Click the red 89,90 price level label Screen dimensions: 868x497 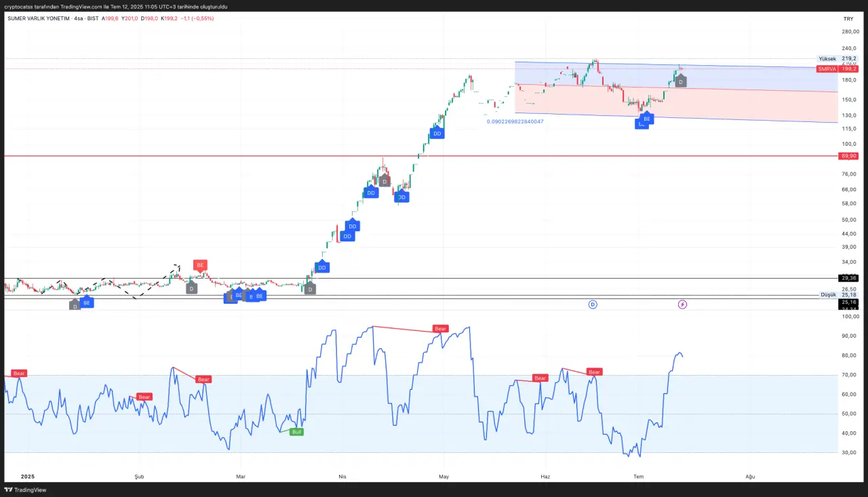(848, 156)
